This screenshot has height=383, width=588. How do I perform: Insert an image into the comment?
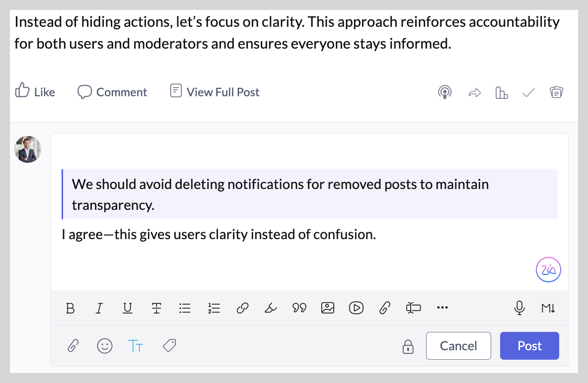click(x=328, y=308)
